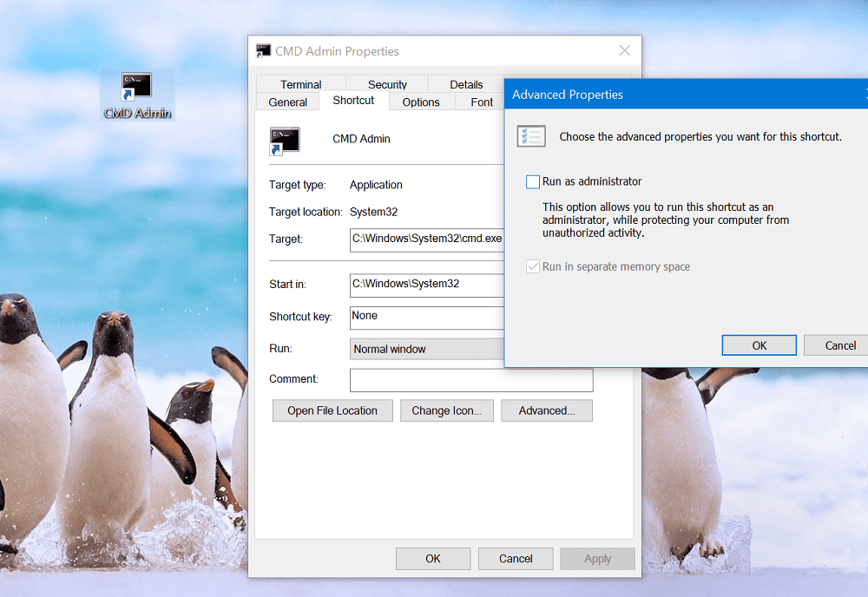This screenshot has width=868, height=597.
Task: Click the Target path field
Action: (427, 239)
